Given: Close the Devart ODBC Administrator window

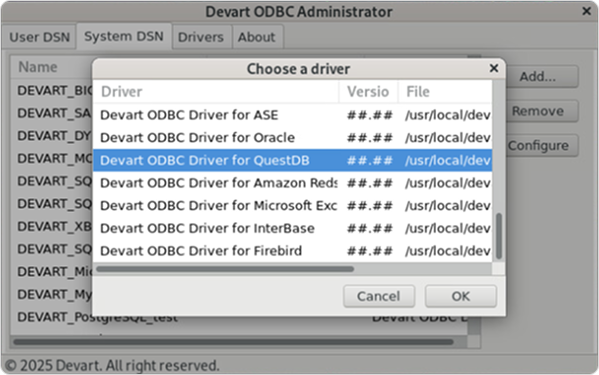Looking at the screenshot, I should (x=586, y=11).
